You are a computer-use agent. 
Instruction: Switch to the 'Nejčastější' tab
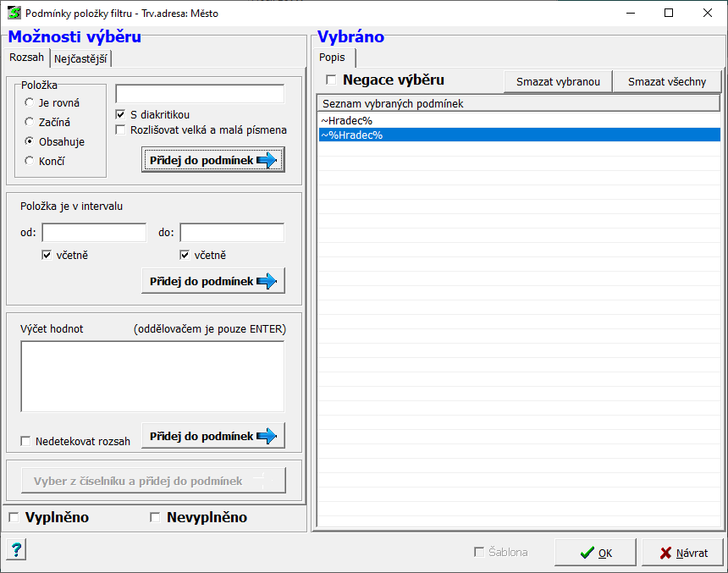tap(81, 59)
